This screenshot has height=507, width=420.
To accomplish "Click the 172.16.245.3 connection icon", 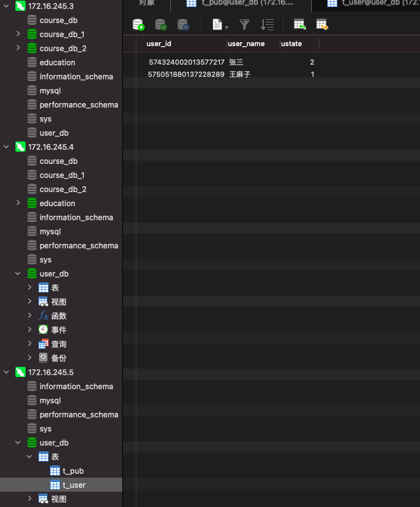I will (20, 6).
